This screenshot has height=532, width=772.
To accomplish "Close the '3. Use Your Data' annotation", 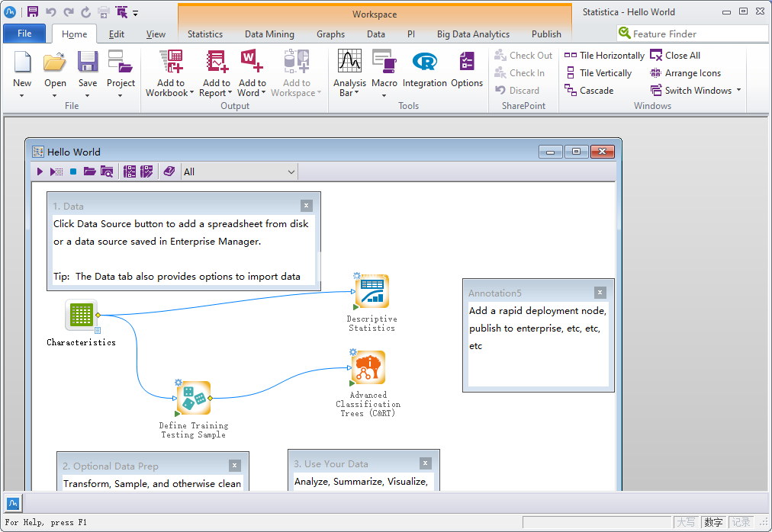I will coord(426,463).
